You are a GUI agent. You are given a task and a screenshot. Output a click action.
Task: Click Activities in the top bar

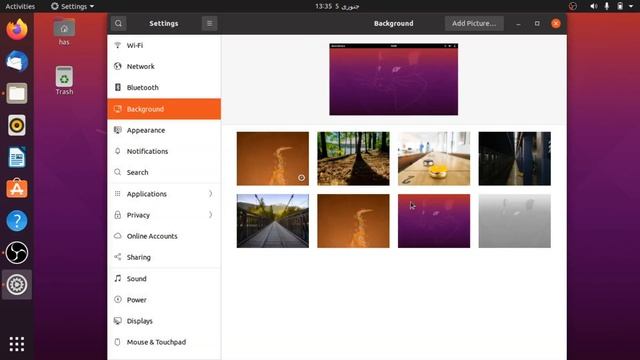(20, 6)
